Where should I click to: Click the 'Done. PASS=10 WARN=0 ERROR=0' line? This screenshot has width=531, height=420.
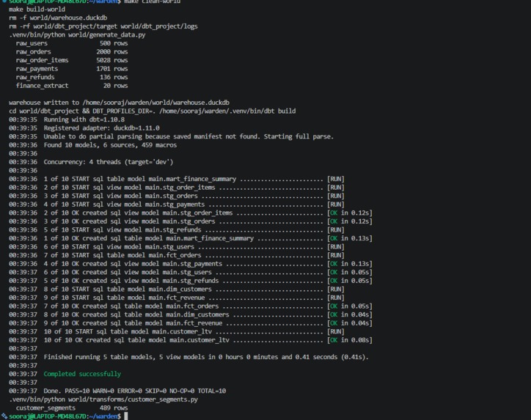pyautogui.click(x=117, y=391)
